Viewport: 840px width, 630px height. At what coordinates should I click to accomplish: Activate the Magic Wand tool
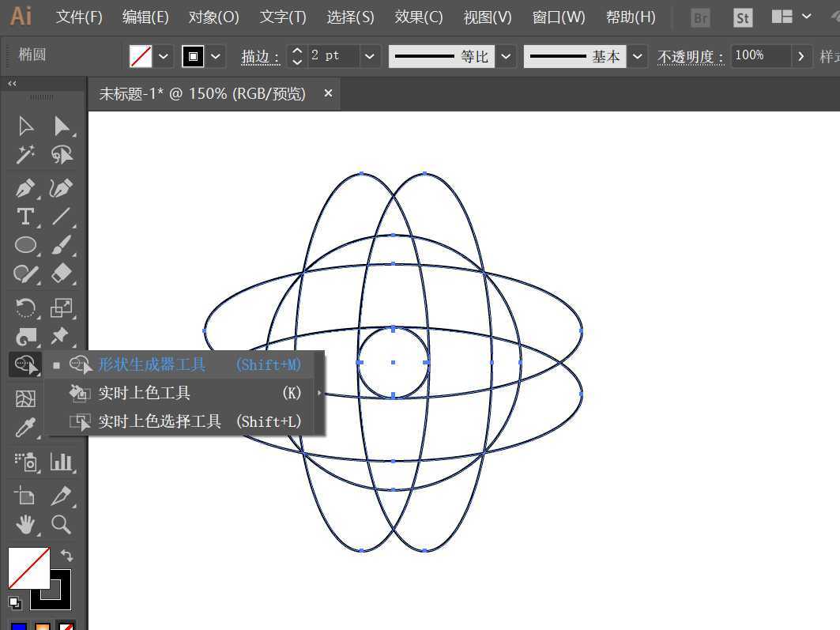(x=24, y=155)
